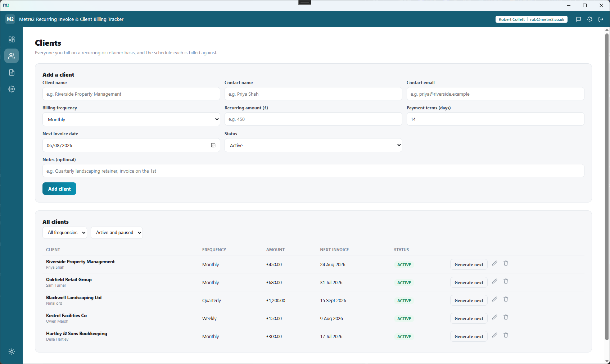Viewport: 610px width, 364px height.
Task: Click the Kestrel Facilities Co client name
Action: pos(66,315)
